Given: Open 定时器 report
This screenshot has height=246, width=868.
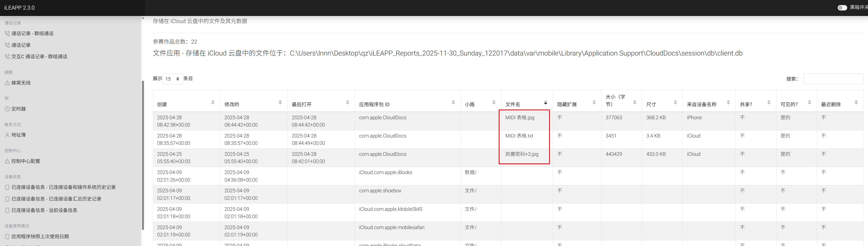Looking at the screenshot, I should click(x=18, y=109).
